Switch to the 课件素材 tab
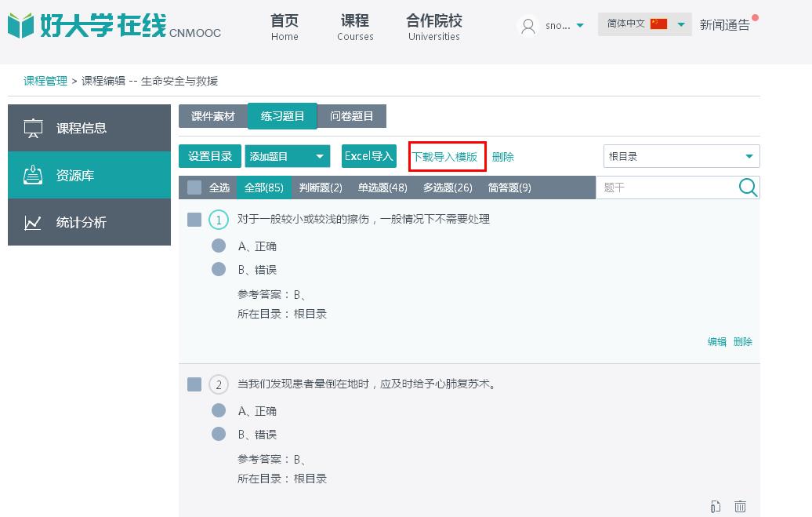 (x=213, y=116)
